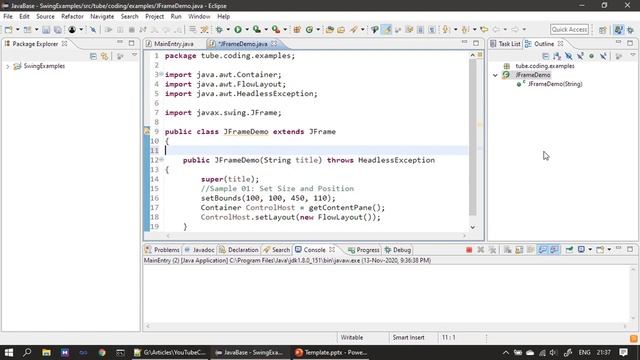Click the Search flashlight toolbar icon
This screenshot has width=640, height=360.
click(353, 29)
